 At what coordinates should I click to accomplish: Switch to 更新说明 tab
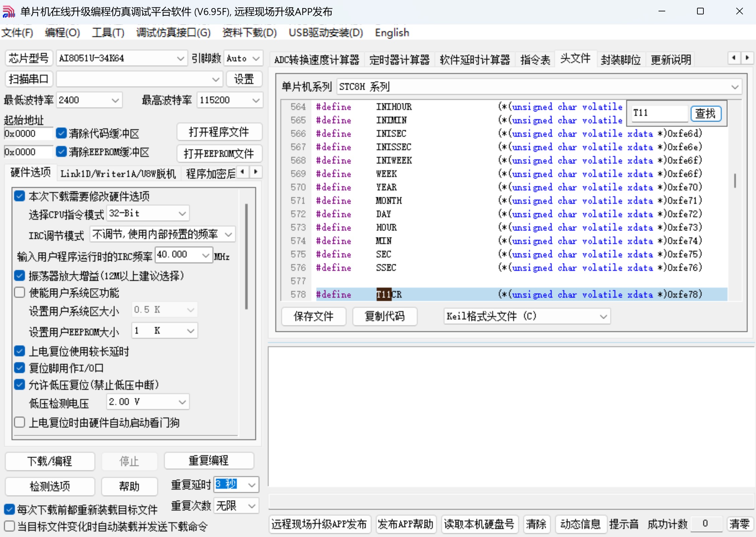(671, 60)
